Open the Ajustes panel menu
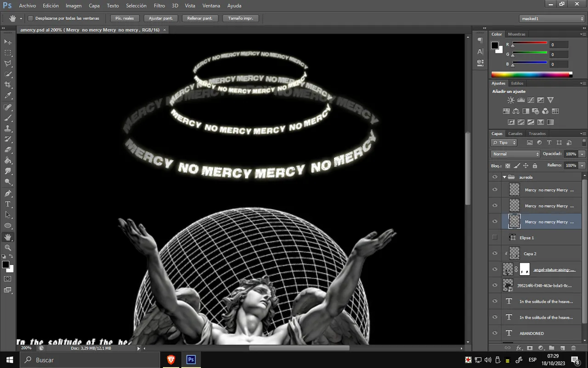Viewport: 588px width, 368px height. point(583,83)
